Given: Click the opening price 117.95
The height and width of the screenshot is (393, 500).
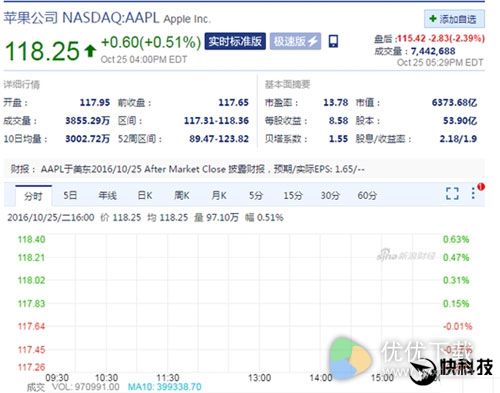Looking at the screenshot, I should (95, 103).
